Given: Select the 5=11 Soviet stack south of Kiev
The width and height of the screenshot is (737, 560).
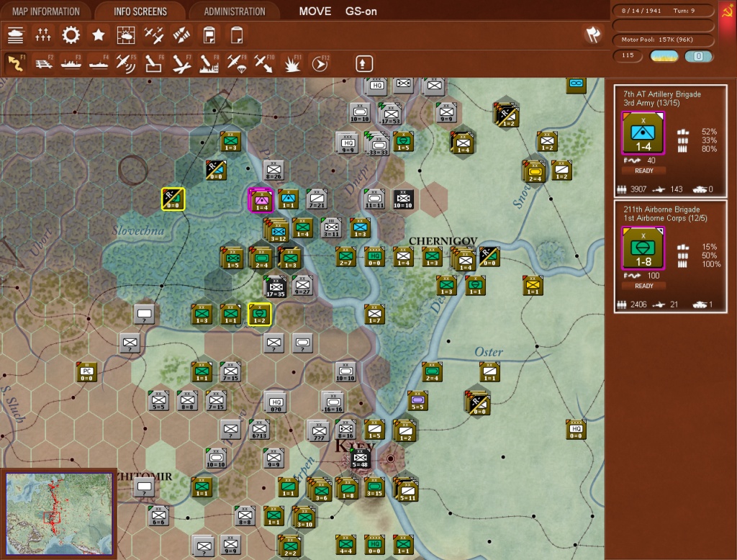Looking at the screenshot, I should click(406, 490).
